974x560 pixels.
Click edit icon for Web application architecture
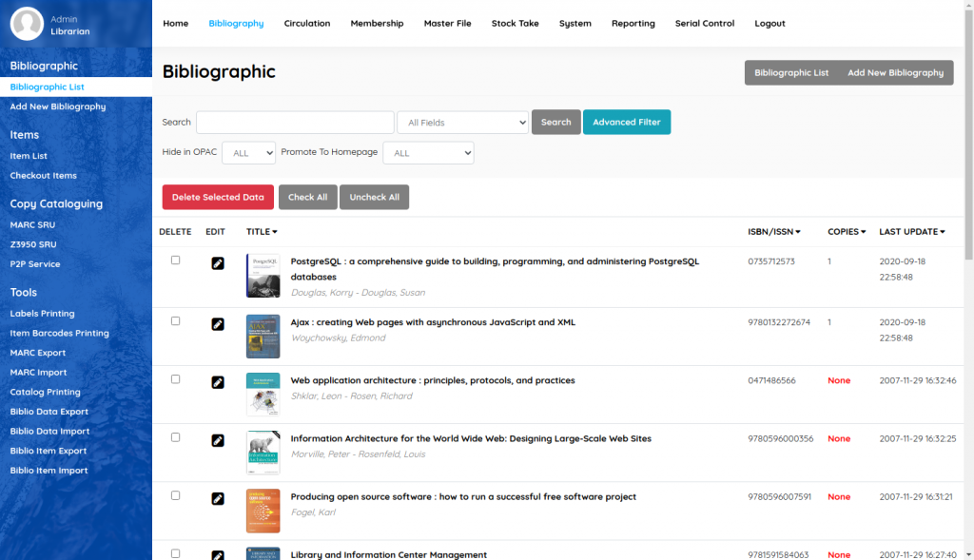coord(218,382)
